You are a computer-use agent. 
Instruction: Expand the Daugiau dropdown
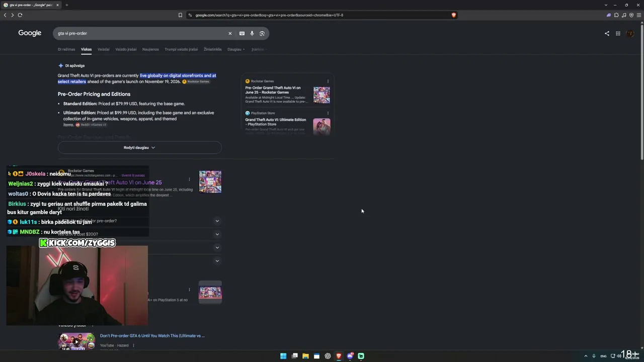(236, 49)
